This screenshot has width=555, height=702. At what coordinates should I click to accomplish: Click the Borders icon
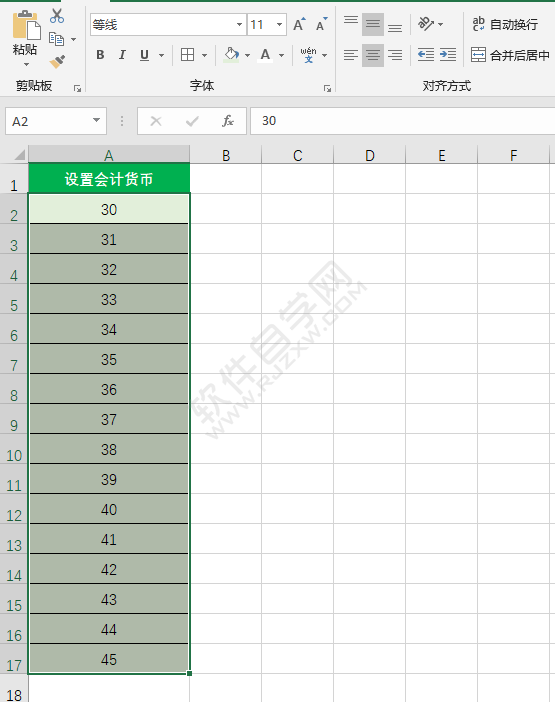point(188,55)
